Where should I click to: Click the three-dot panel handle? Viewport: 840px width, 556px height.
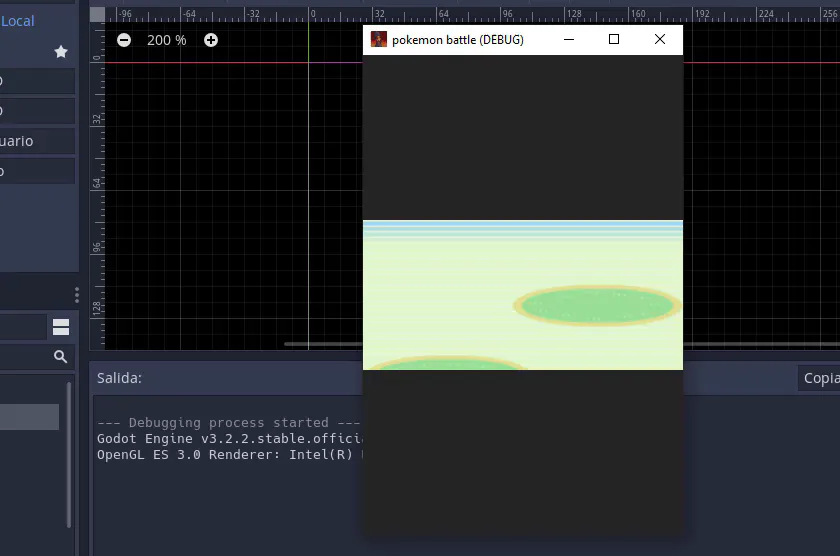pyautogui.click(x=77, y=295)
